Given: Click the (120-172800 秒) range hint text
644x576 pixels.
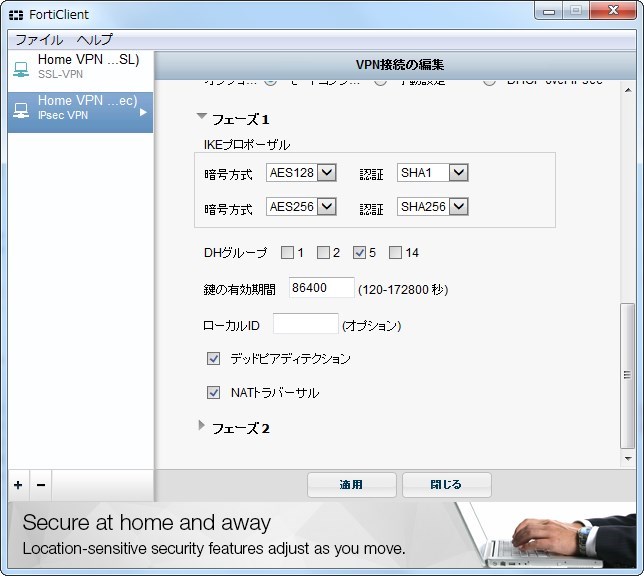Looking at the screenshot, I should point(403,290).
